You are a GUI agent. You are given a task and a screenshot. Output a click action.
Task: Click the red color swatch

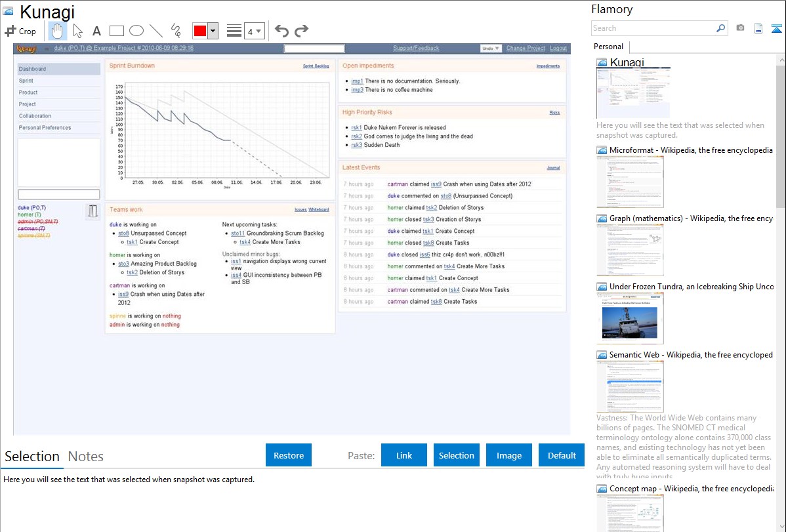coord(200,31)
